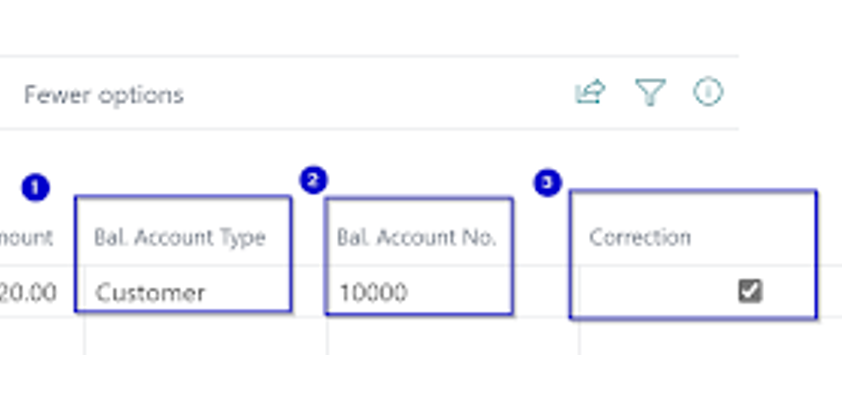Click empty second-row cell under Bal. Account No.
Image resolution: width=859 pixels, height=403 pixels.
[x=450, y=337]
